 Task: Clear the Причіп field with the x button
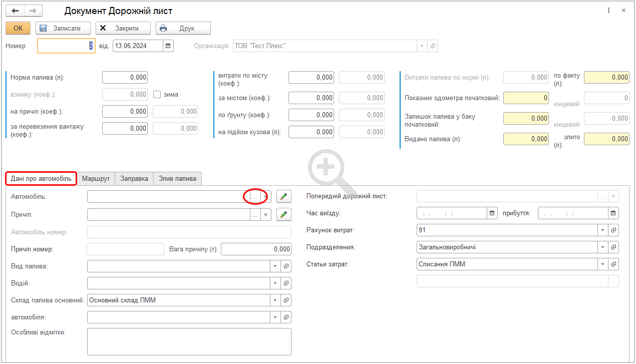point(266,215)
